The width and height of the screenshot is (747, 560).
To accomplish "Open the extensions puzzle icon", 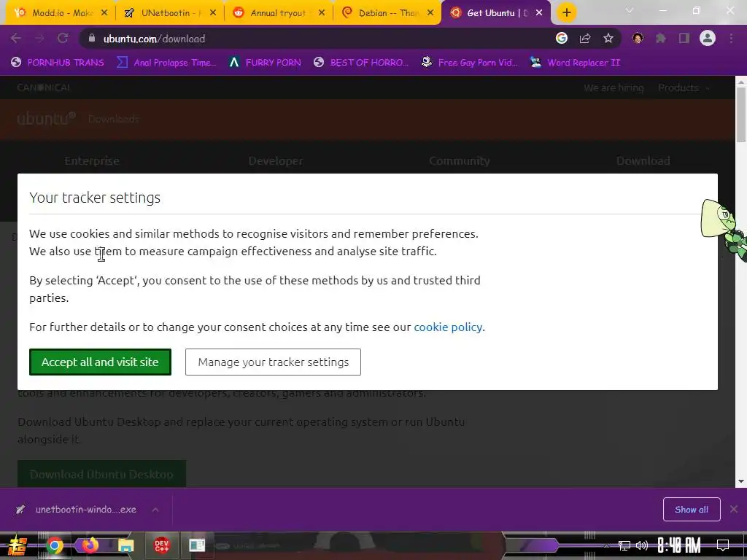I will 661,39.
